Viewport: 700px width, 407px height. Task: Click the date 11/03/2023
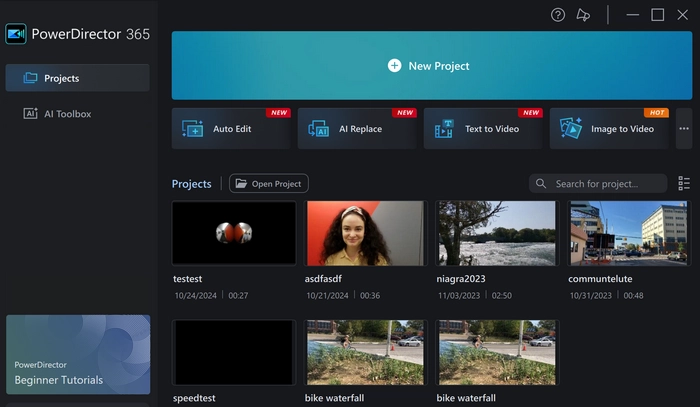(459, 295)
